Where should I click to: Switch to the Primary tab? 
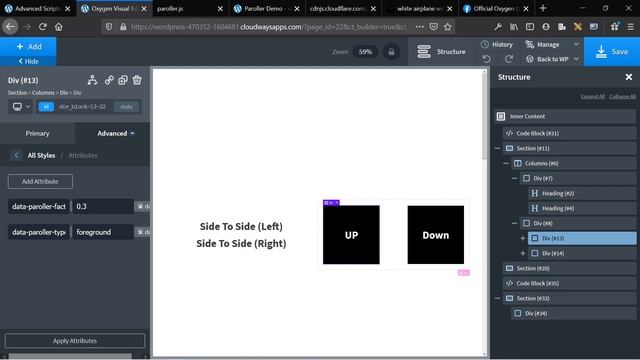(37, 133)
